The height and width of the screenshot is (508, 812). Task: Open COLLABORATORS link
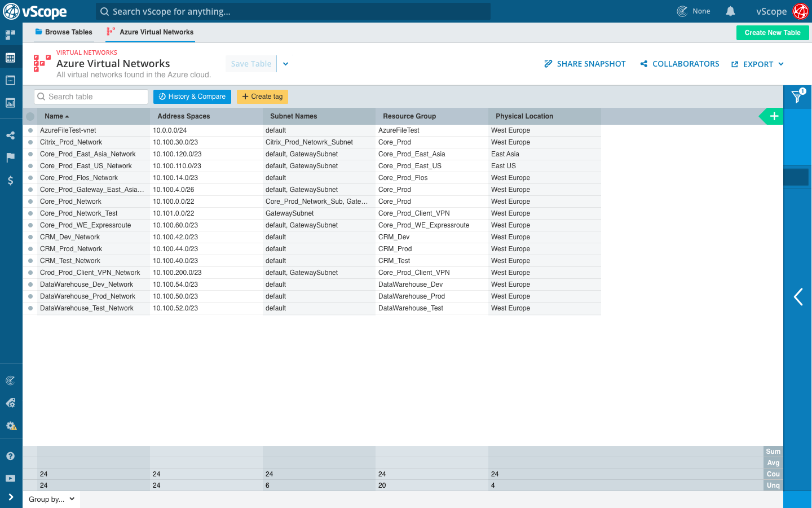coord(680,64)
